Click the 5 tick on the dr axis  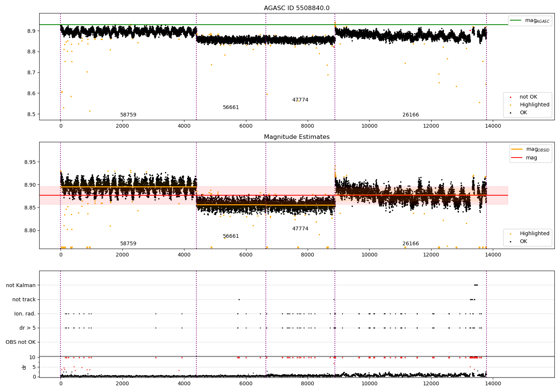[x=34, y=367]
